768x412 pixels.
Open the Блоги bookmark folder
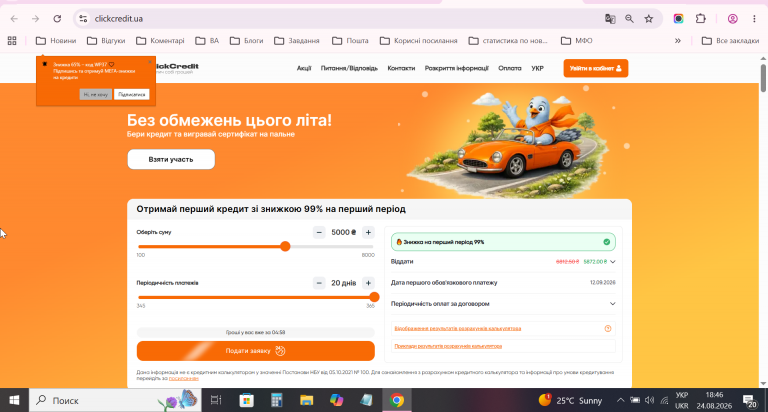[x=247, y=41]
